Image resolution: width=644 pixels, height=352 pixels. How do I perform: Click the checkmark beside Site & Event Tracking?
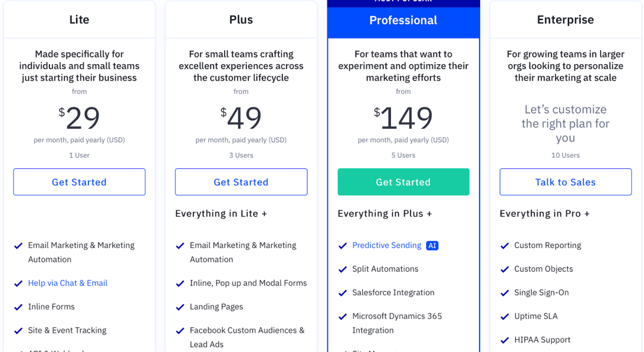18,331
